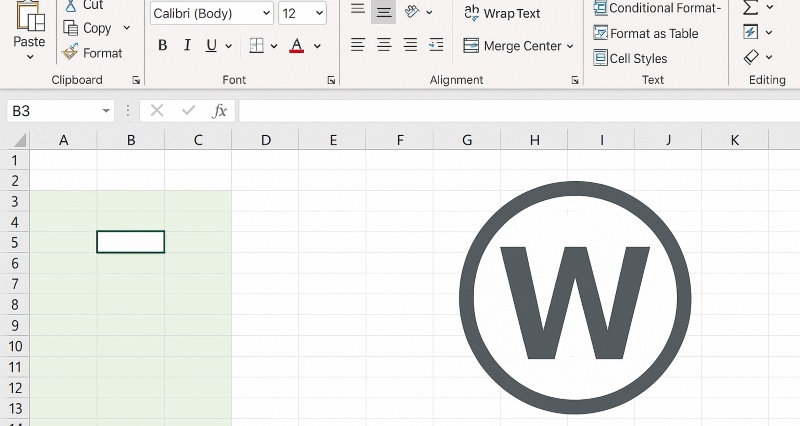Expand the Clear dropdown arrow
The image size is (800, 426).
pos(769,57)
